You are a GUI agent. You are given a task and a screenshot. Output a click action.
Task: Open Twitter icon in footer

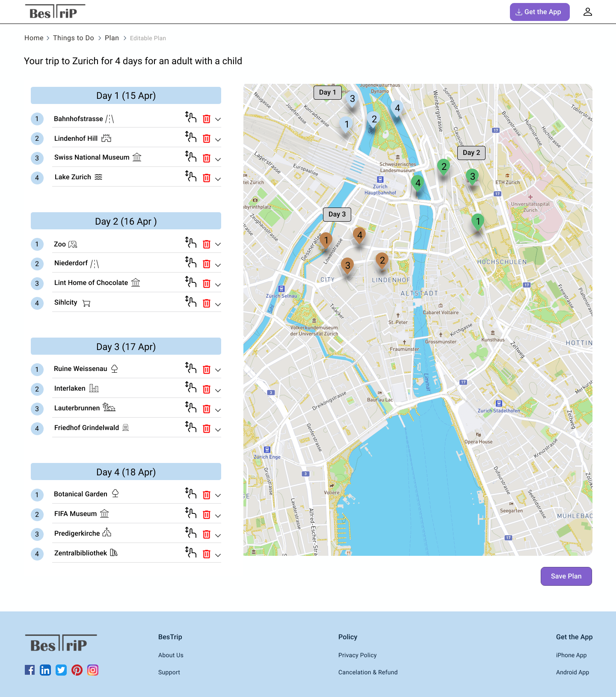coord(61,670)
